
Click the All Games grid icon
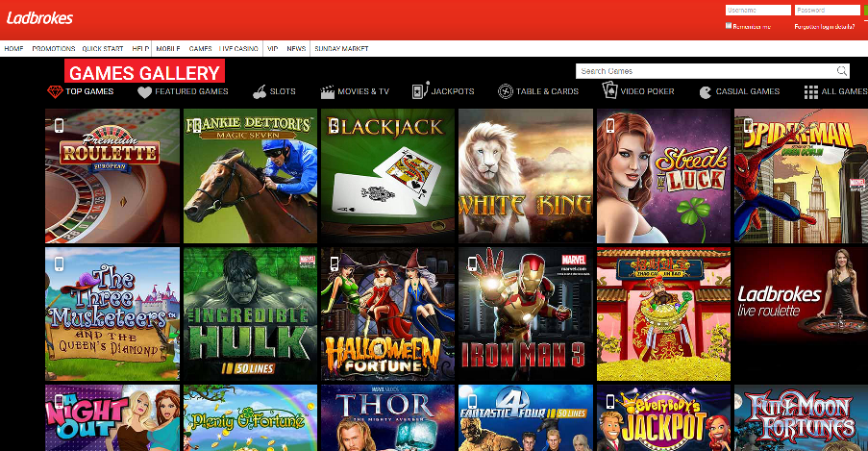click(811, 92)
